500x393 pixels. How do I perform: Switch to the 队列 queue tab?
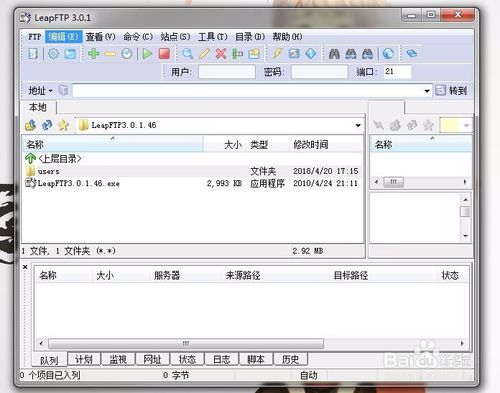point(49,360)
